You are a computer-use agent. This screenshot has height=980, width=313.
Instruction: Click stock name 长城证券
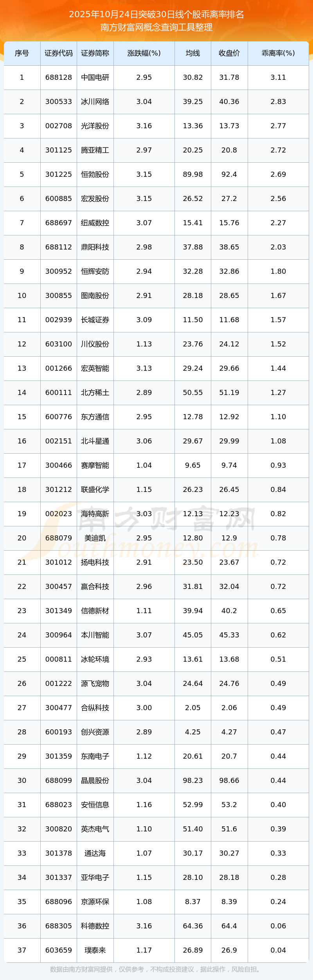pyautogui.click(x=95, y=320)
